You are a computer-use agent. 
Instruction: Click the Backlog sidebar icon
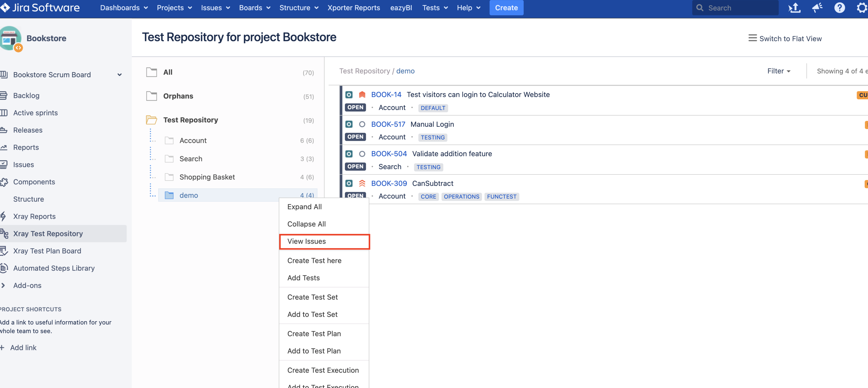tap(3, 96)
